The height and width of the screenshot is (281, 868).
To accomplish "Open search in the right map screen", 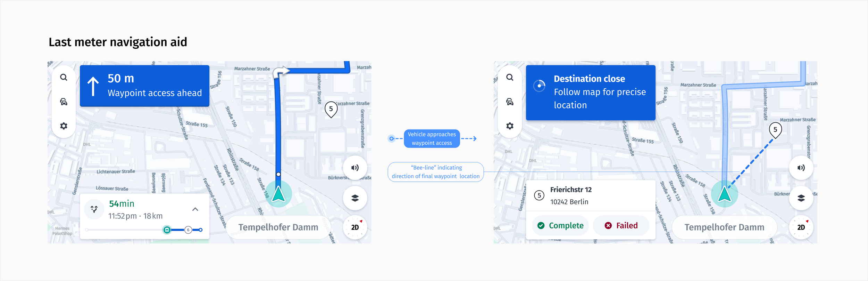I will (x=510, y=77).
